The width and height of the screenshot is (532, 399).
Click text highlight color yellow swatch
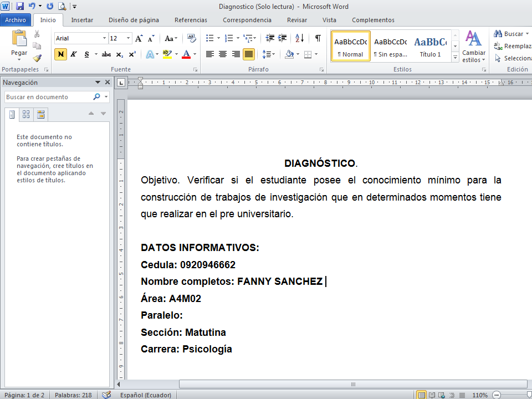[167, 54]
